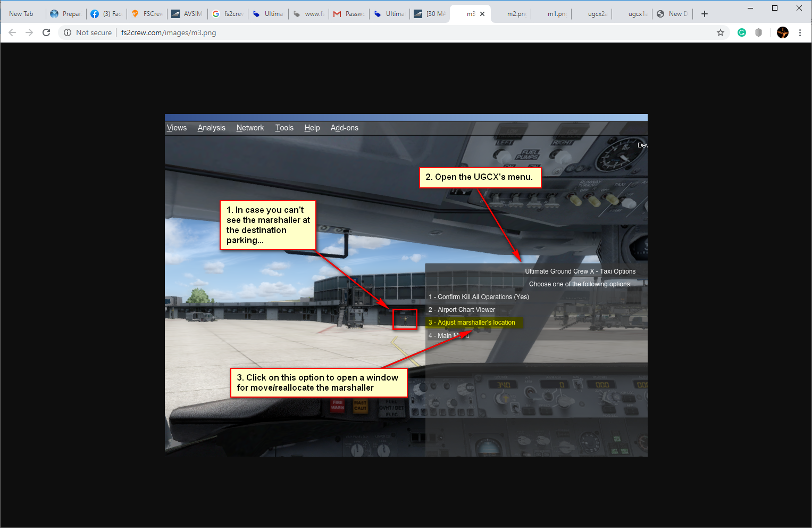This screenshot has width=812, height=528.
Task: Open the Chrome three-dot menu
Action: tap(800, 32)
